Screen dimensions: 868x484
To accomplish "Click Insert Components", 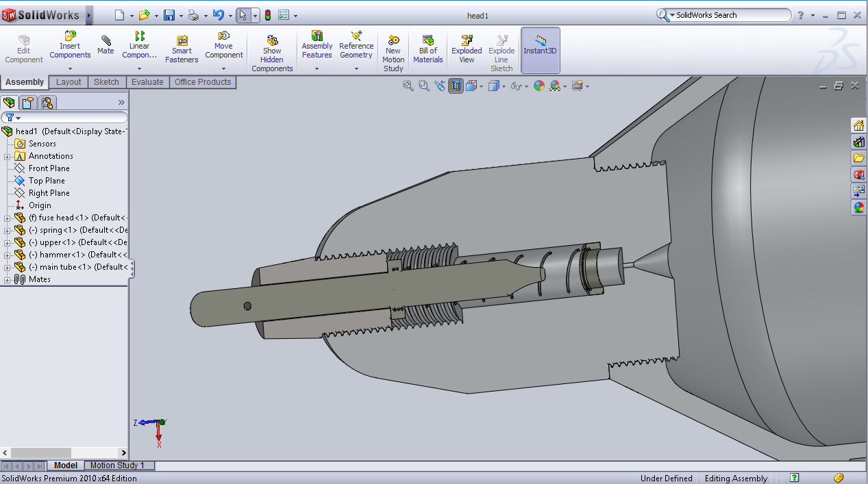I will tap(70, 45).
